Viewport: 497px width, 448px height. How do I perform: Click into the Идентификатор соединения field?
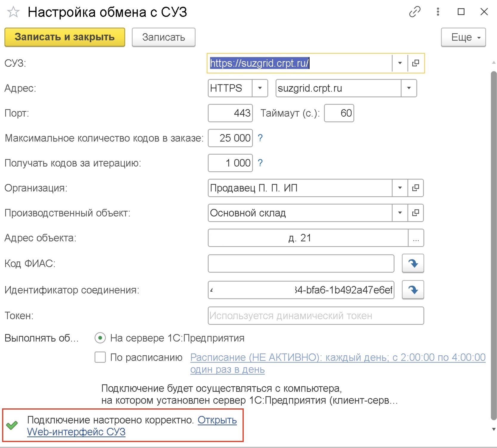[x=301, y=290]
